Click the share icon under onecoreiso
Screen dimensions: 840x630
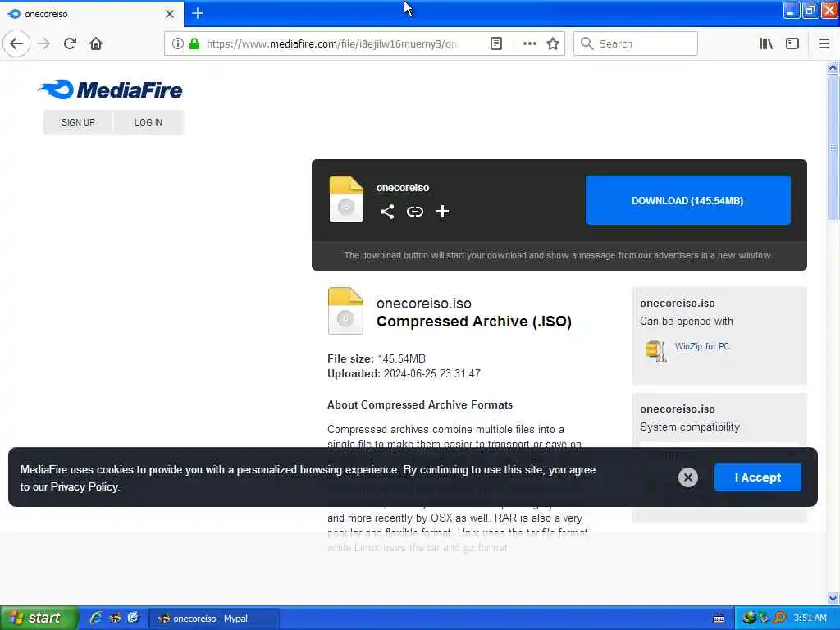pyautogui.click(x=387, y=212)
